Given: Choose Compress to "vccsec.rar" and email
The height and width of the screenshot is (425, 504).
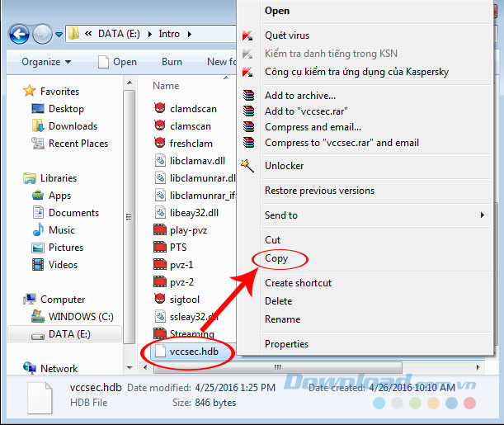Looking at the screenshot, I should click(341, 143).
